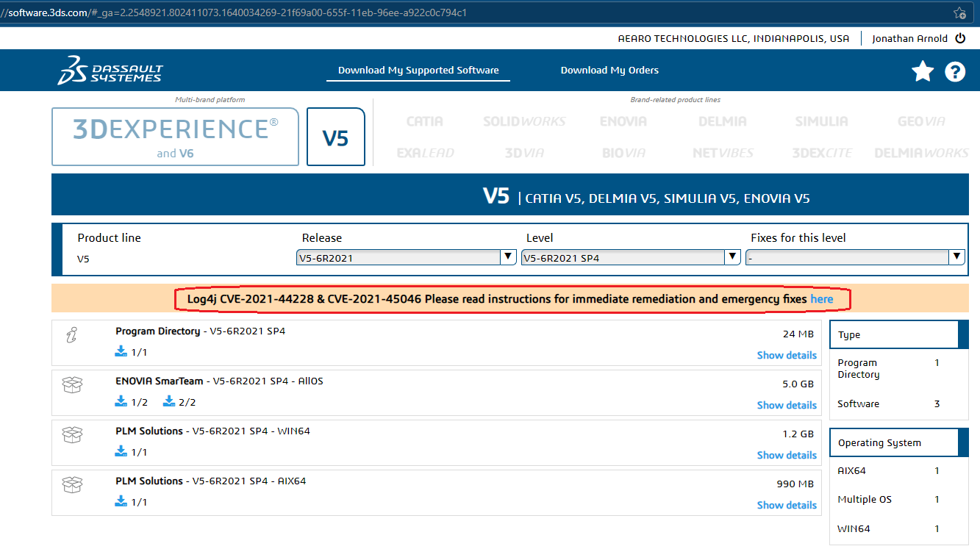
Task: Click the Dassault Systemes logo
Action: [110, 70]
